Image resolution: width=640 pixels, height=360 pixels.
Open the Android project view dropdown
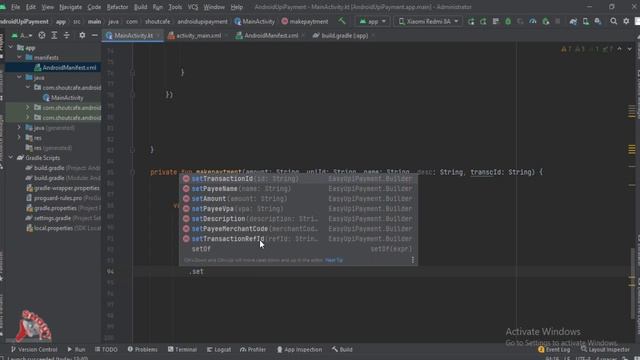[22, 36]
